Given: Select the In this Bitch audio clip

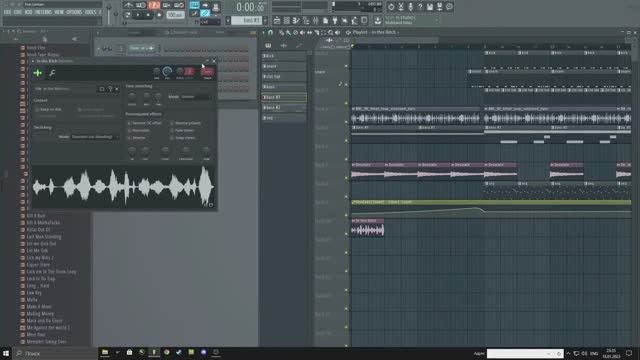Looking at the screenshot, I should pos(367,227).
